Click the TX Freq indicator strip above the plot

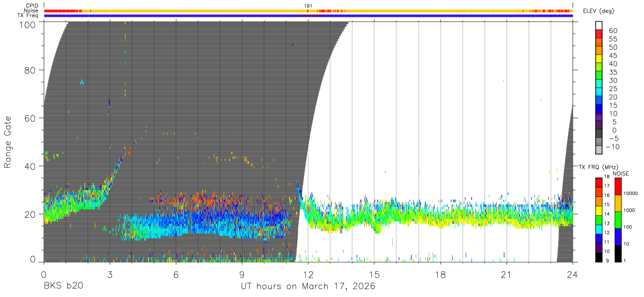click(x=308, y=15)
